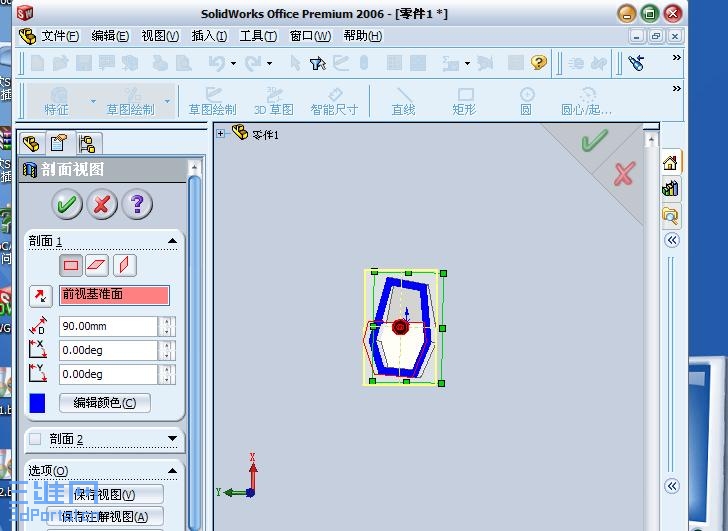Click the 矩形 rectangle tool
The image size is (728, 531).
(x=464, y=101)
